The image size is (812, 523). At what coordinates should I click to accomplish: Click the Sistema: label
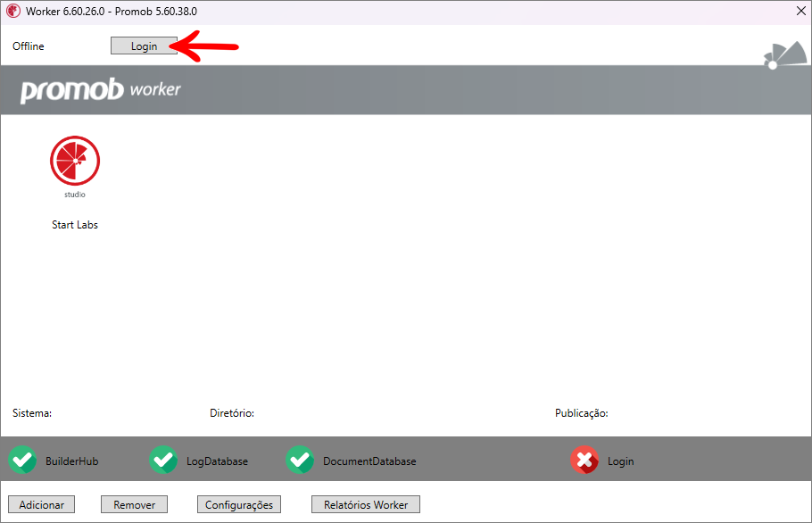(x=32, y=413)
